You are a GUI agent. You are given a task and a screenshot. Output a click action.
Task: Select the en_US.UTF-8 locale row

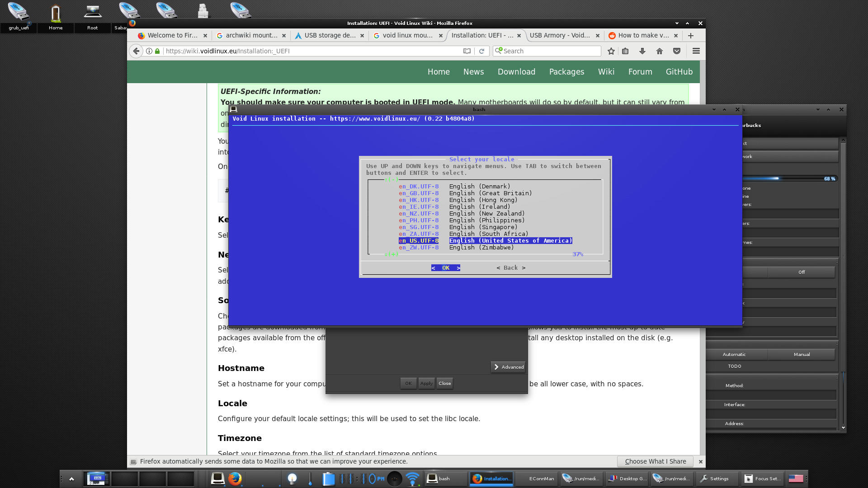tap(485, 241)
